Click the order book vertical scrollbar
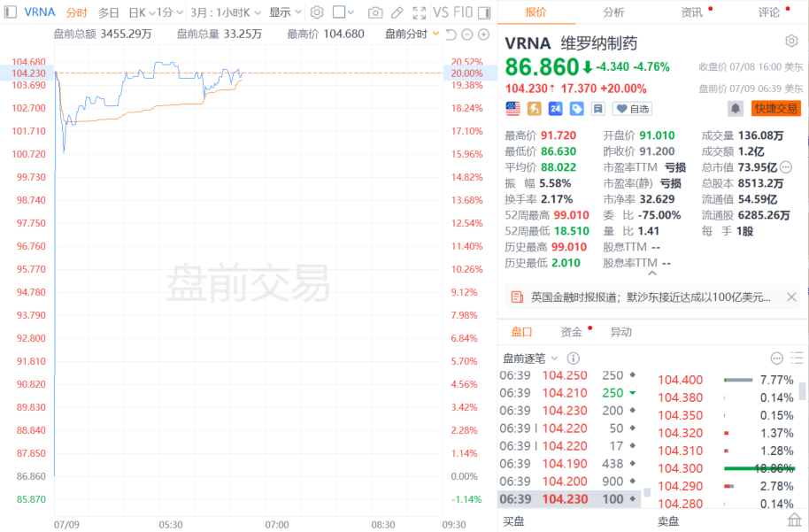The height and width of the screenshot is (532, 809). tap(803, 391)
